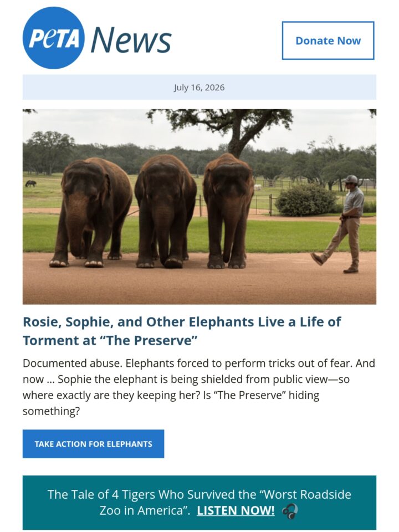Click the rightmost elephant in the photo
Screen dimensions: 399x532
tap(228, 211)
